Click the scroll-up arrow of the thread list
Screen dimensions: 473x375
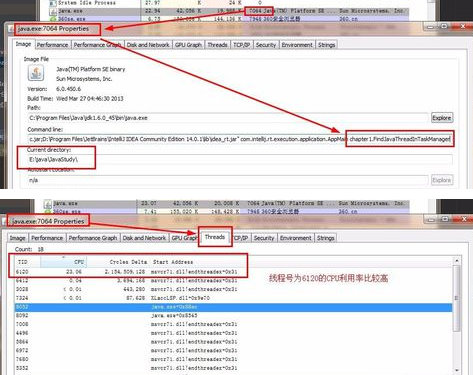456,261
